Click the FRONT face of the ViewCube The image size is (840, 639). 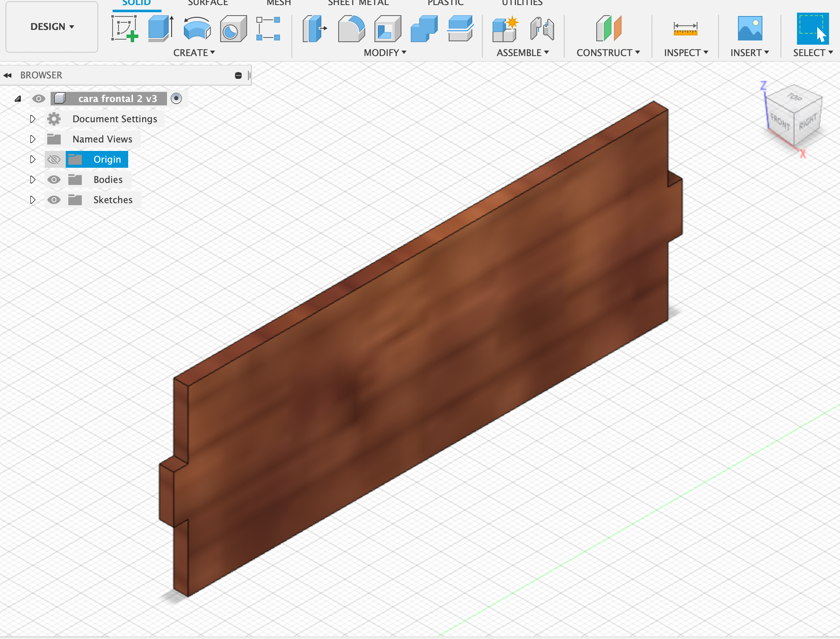point(780,122)
